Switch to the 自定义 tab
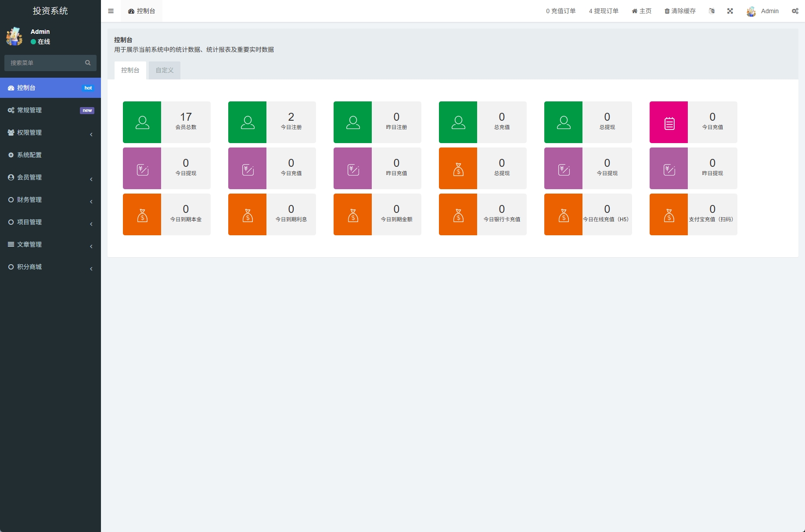This screenshot has width=805, height=532. 165,70
